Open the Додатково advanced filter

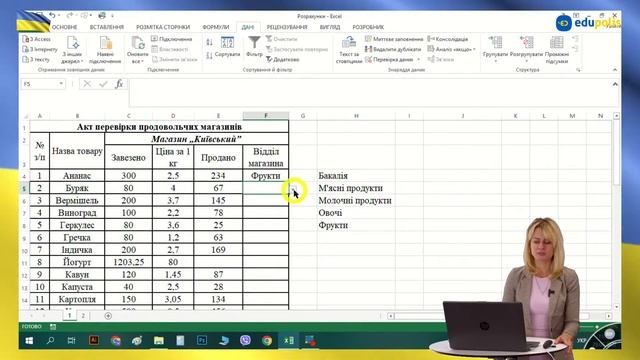(282, 60)
